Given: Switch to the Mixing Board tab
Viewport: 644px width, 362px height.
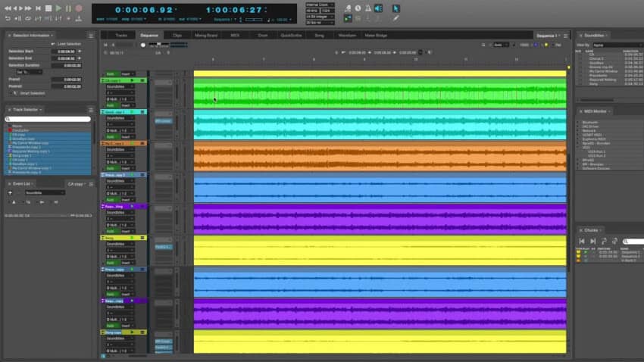Looking at the screenshot, I should pos(205,36).
